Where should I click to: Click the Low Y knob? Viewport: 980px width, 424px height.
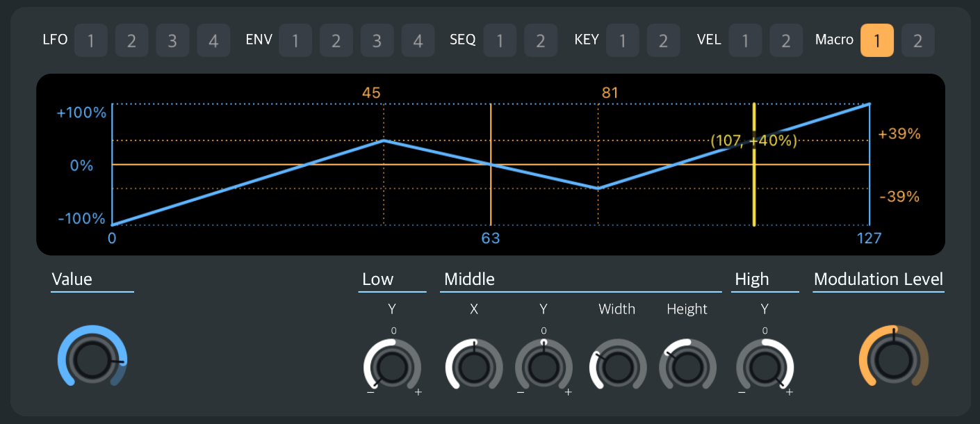click(392, 367)
